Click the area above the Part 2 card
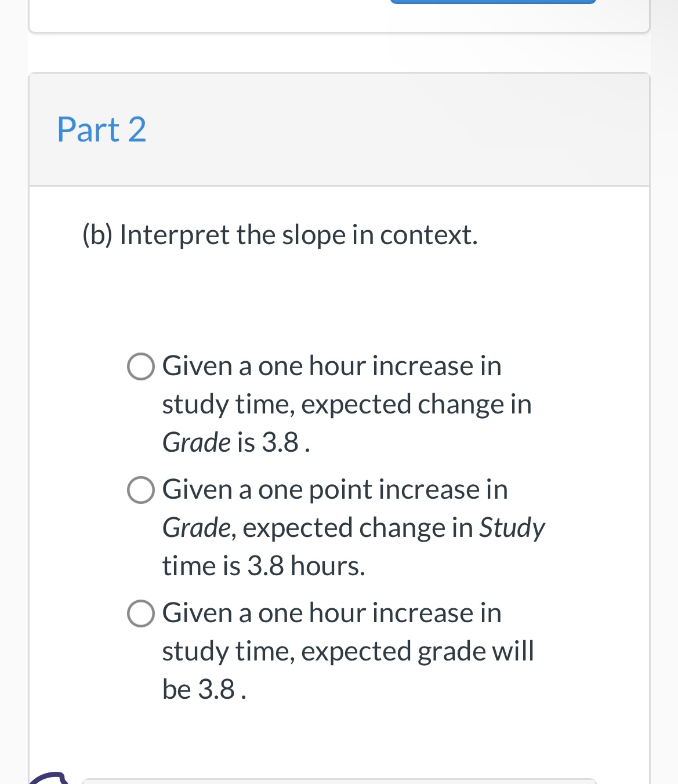This screenshot has height=784, width=678. coord(339,52)
